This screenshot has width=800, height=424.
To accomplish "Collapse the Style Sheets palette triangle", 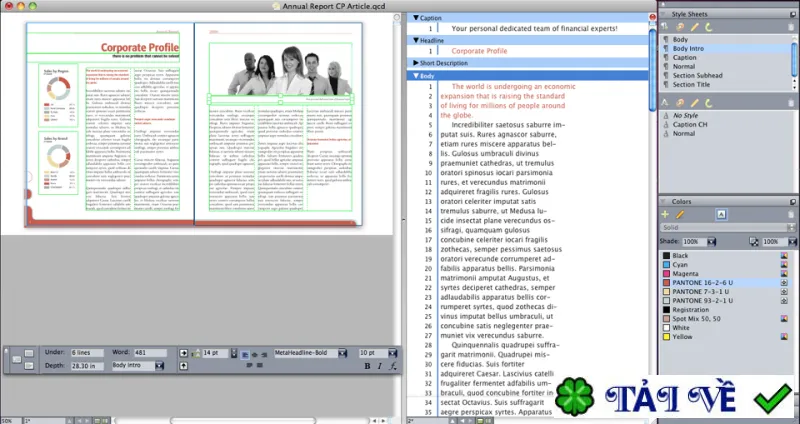I will pos(663,14).
